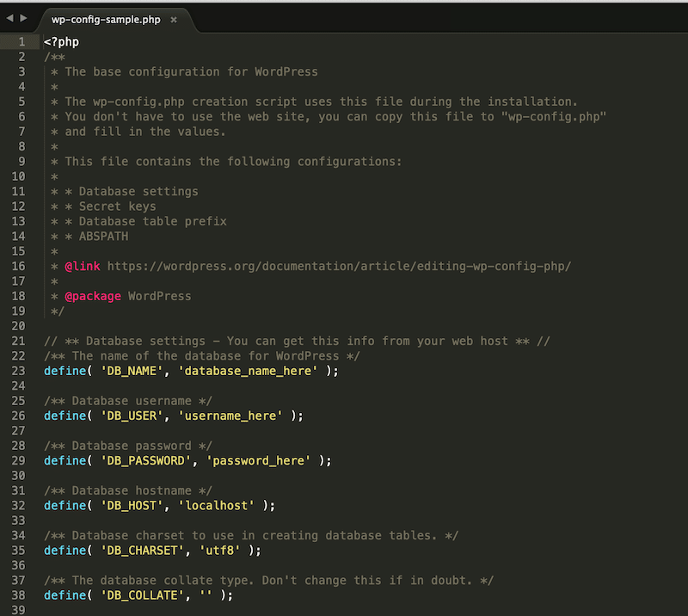Click the 'password_here' value

(259, 460)
